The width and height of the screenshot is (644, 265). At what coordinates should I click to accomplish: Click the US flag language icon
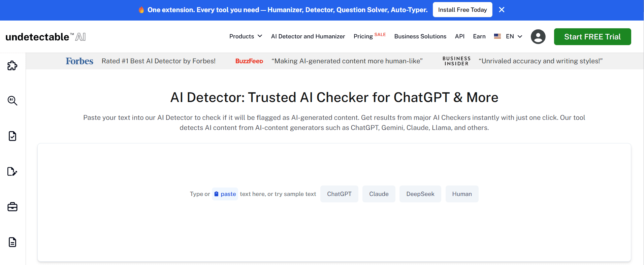[x=497, y=36]
